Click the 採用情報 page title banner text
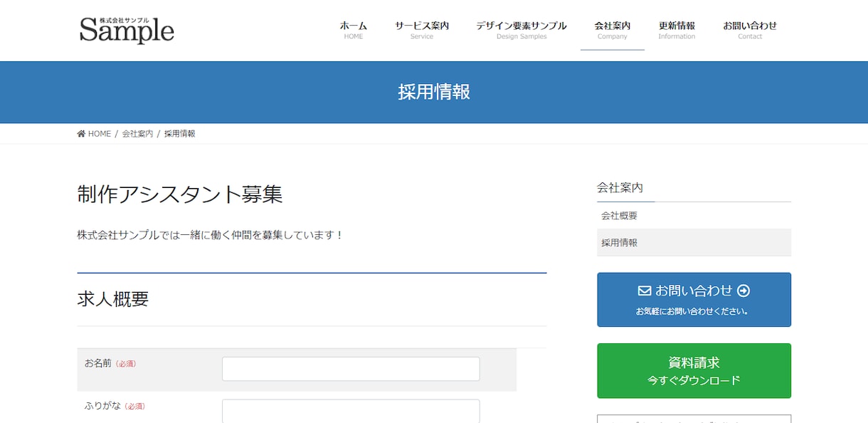This screenshot has width=868, height=423. click(434, 92)
